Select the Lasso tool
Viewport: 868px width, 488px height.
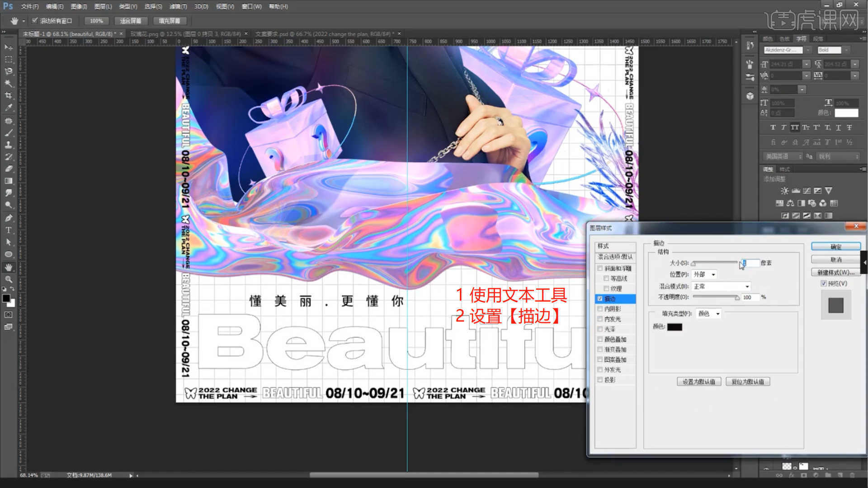point(9,71)
